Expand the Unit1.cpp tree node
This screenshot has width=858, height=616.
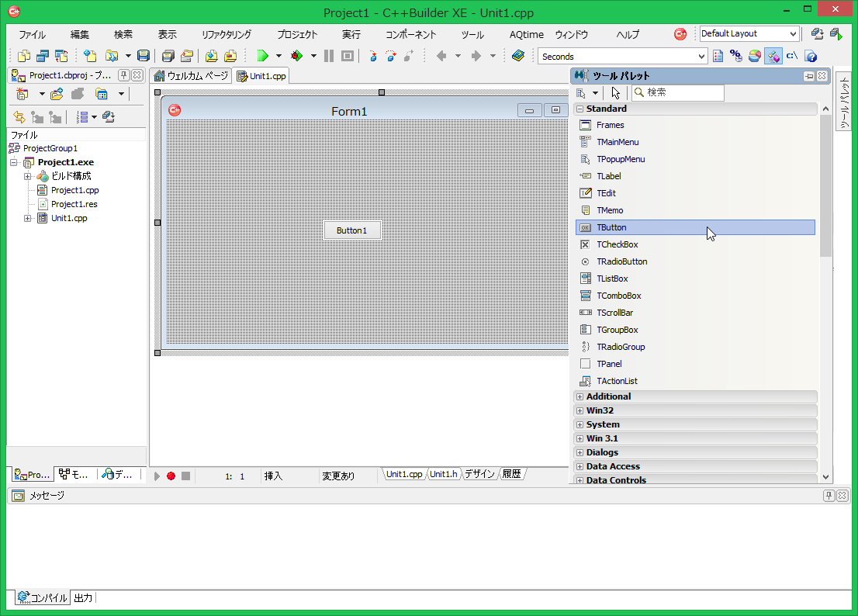tap(28, 218)
